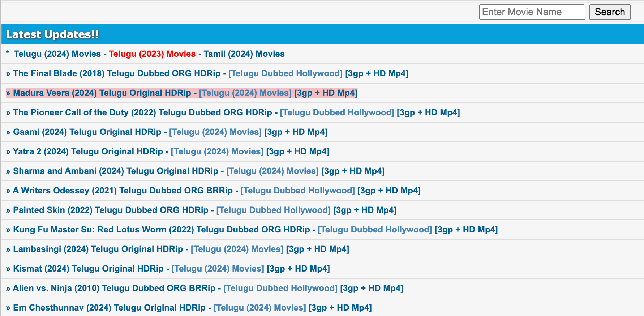This screenshot has width=644, height=316.
Task: Open The Pioneer Call of the Duty link
Action: [x=142, y=112]
